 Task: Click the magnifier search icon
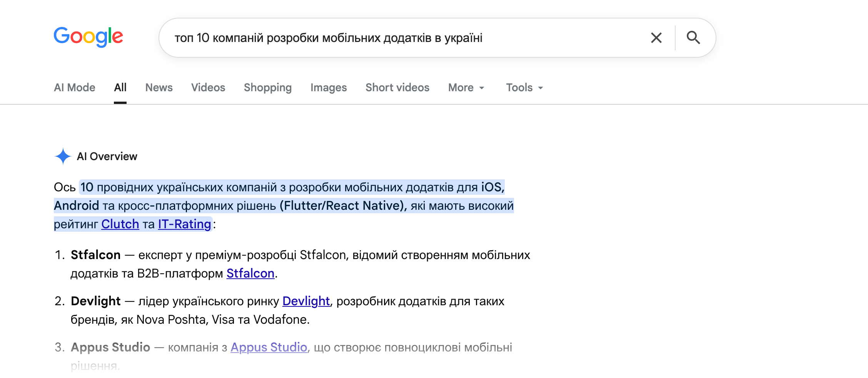pos(693,38)
